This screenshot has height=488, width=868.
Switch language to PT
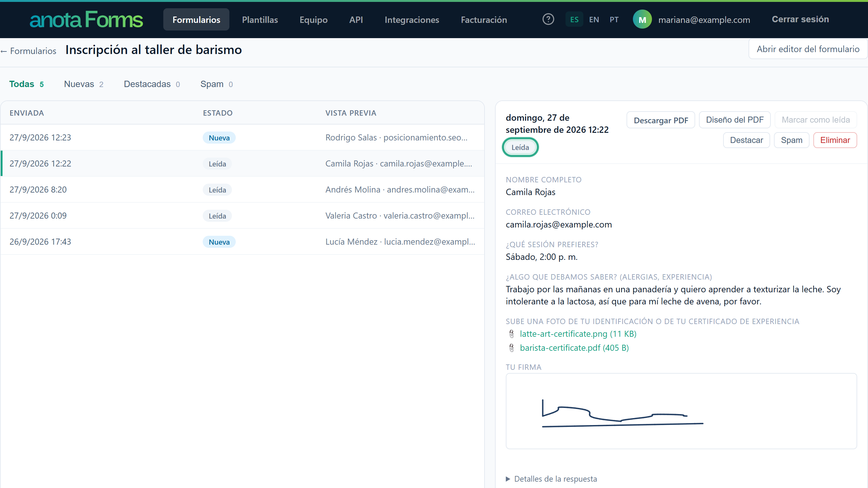click(x=614, y=20)
